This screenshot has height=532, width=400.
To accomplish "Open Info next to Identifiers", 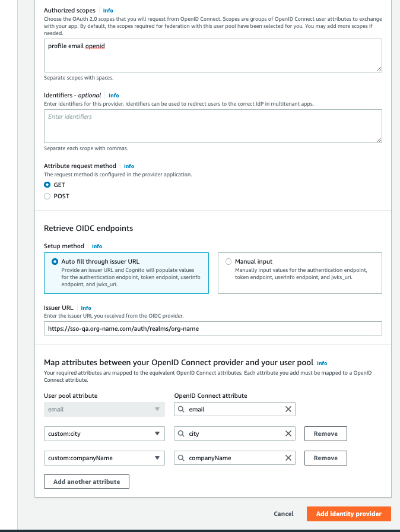I will 113,95.
